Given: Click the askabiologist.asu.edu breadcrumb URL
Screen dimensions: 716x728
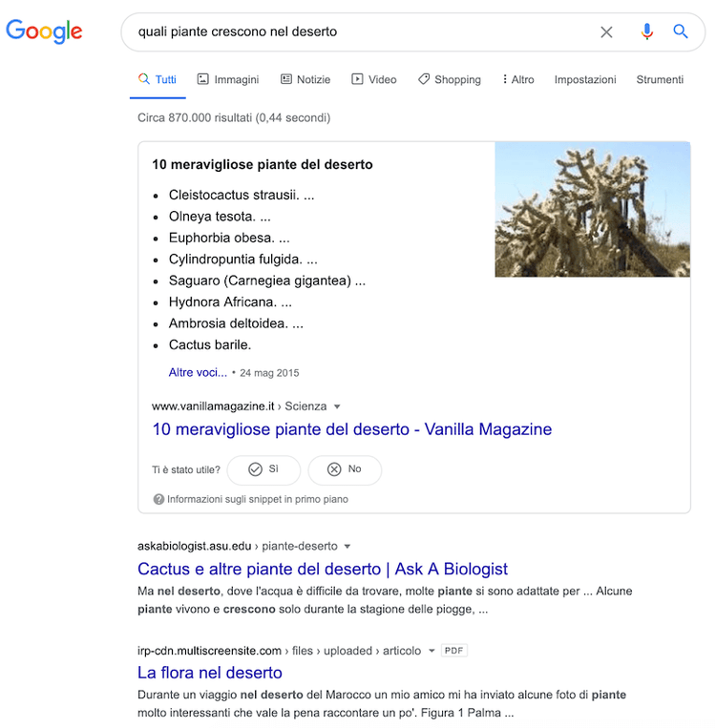Looking at the screenshot, I should coord(194,546).
